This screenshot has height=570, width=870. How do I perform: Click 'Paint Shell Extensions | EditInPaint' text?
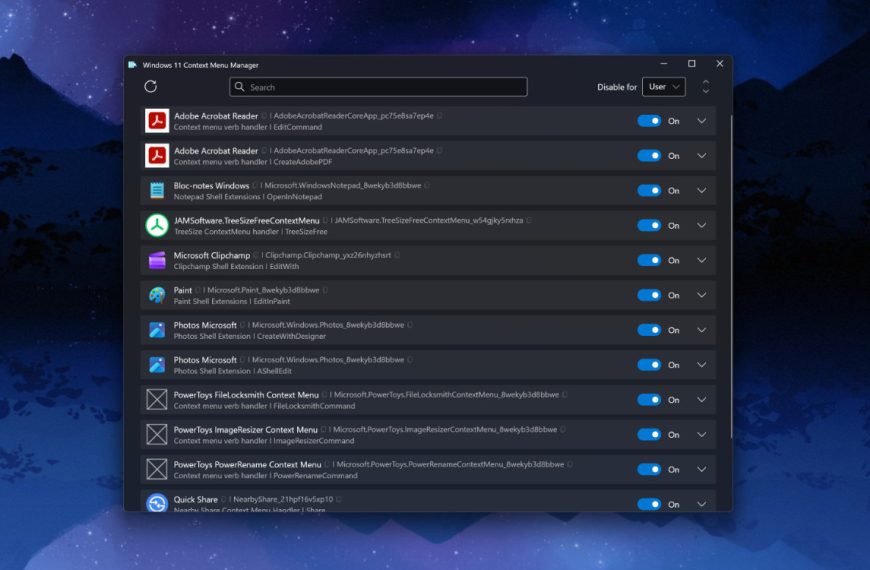[232, 301]
